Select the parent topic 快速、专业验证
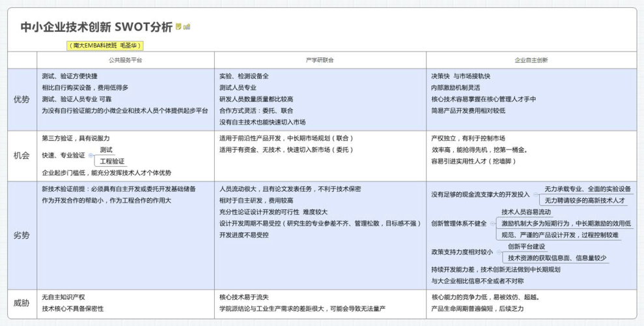 pyautogui.click(x=64, y=155)
